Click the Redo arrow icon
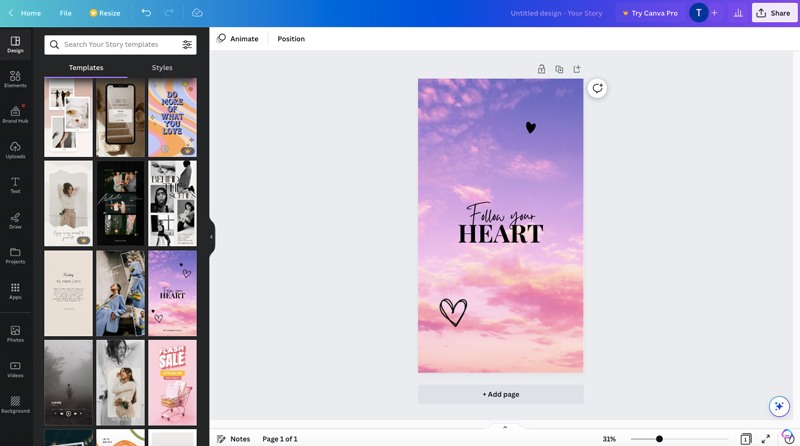Screen dimensions: 800x446 (x=171, y=13)
